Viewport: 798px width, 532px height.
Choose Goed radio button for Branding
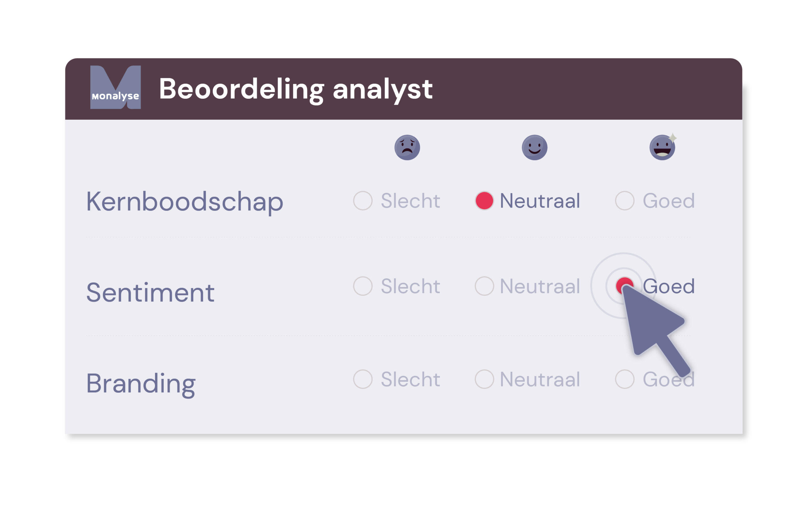point(625,379)
